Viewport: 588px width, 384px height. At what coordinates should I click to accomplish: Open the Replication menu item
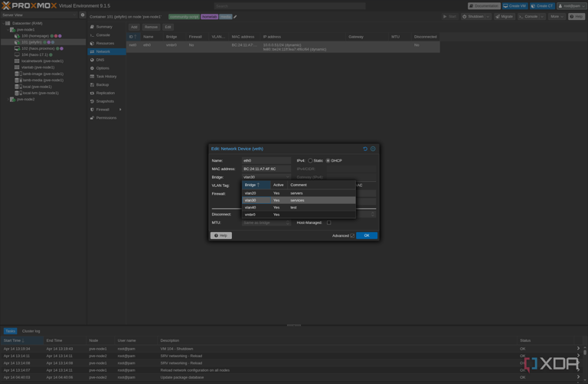point(106,93)
